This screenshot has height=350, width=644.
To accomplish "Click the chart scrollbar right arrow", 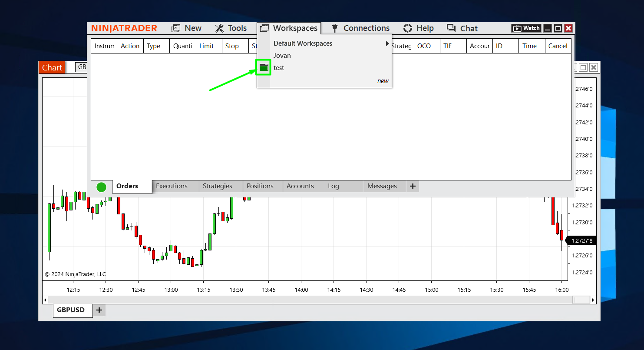I will tap(593, 300).
